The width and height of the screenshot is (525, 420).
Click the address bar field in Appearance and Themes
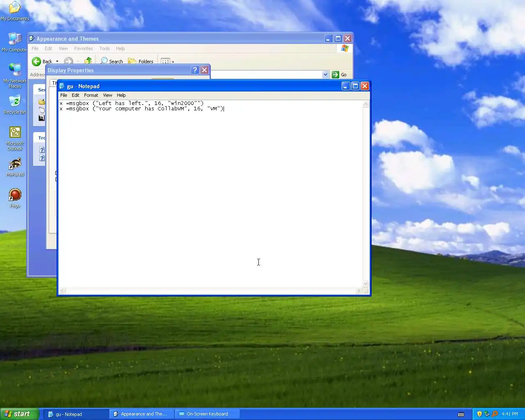pyautogui.click(x=270, y=75)
